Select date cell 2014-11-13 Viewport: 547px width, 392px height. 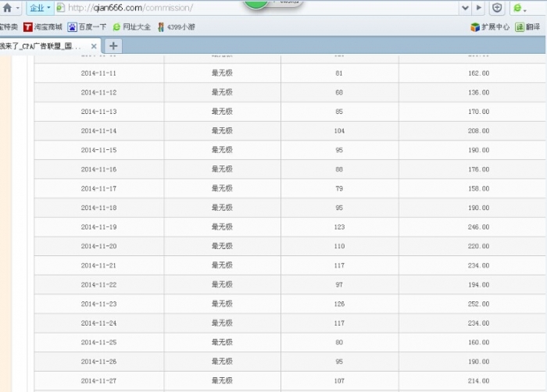point(98,112)
